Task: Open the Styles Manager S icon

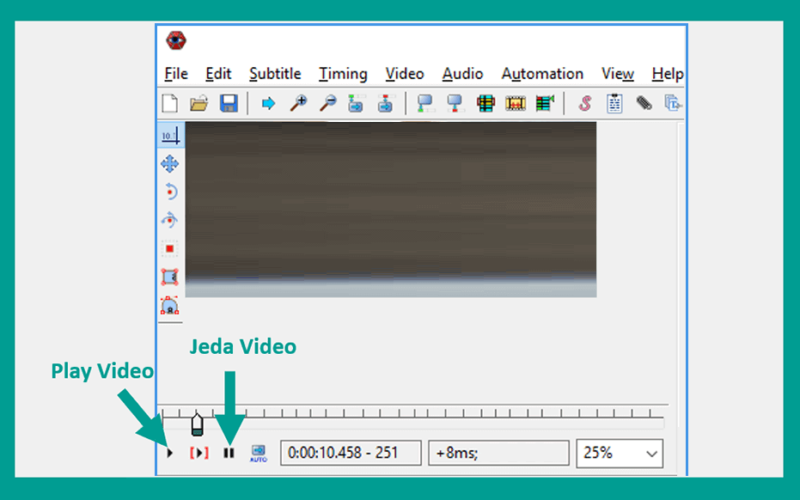Action: point(585,104)
